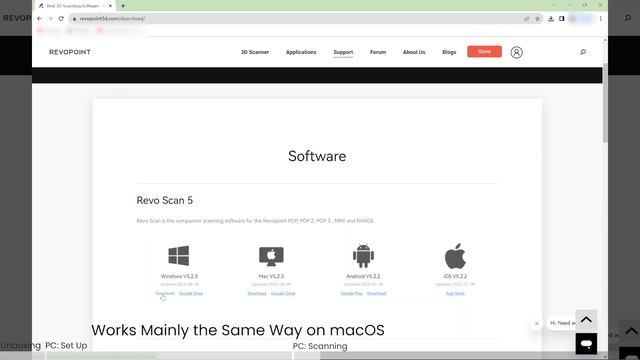Jump to PC: Scanning chapter on timeline
Viewport: 640px width, 360px height.
(x=320, y=346)
